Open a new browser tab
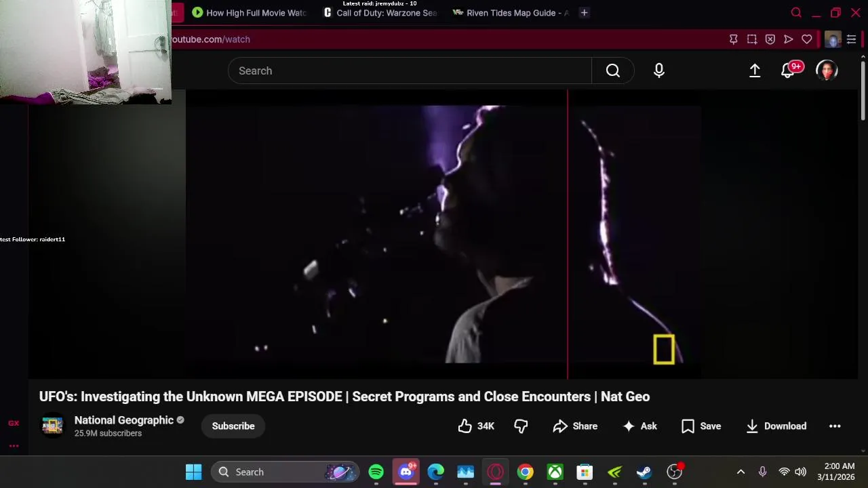868x488 pixels. 584,13
